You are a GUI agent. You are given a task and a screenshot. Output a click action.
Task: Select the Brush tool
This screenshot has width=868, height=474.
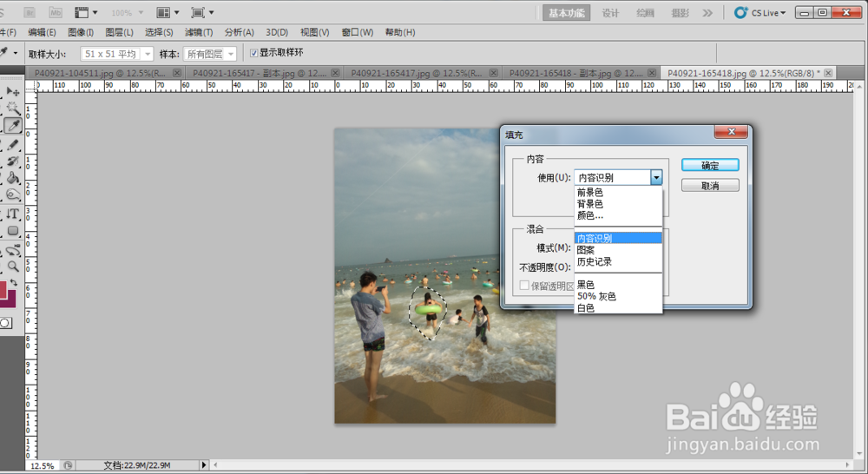[x=13, y=144]
